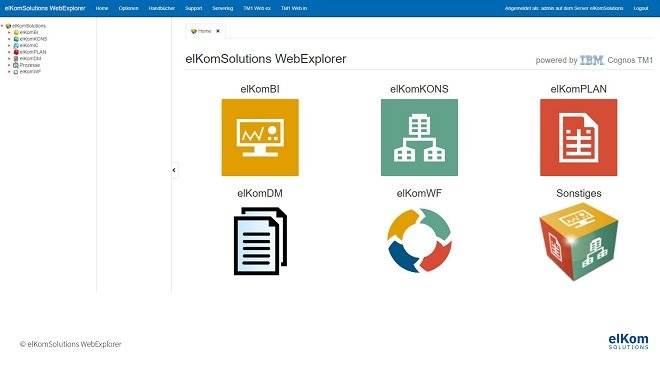
Task: Click the elKomDM document icon in the tree
Action: 16,59
